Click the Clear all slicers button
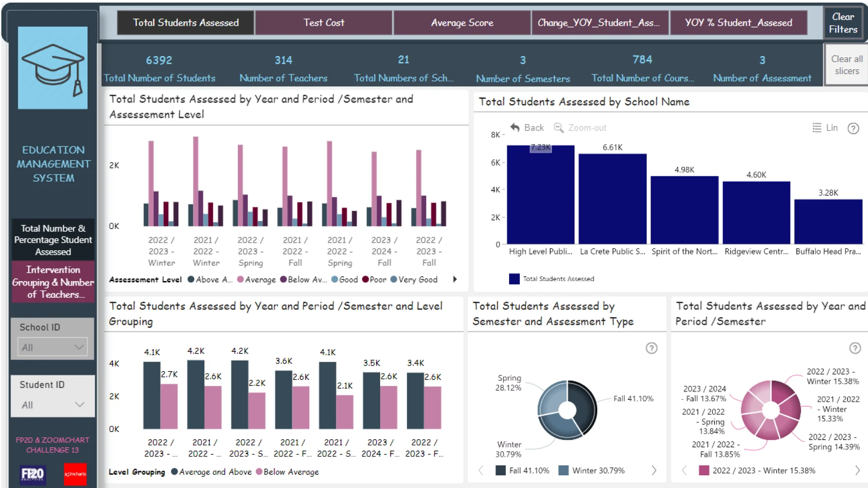868x488 pixels. [x=847, y=65]
